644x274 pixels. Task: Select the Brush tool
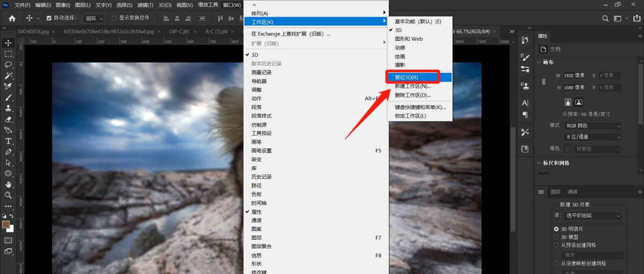(8, 98)
